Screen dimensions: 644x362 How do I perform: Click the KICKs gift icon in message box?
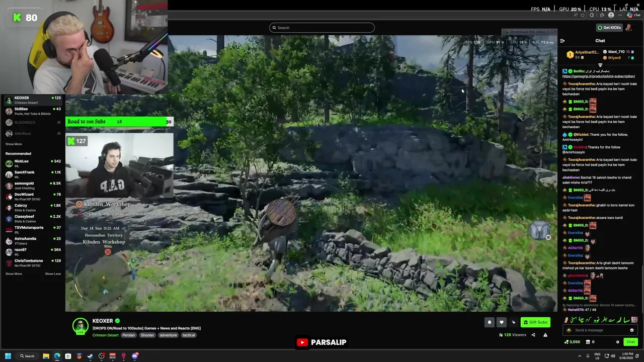coord(569,330)
